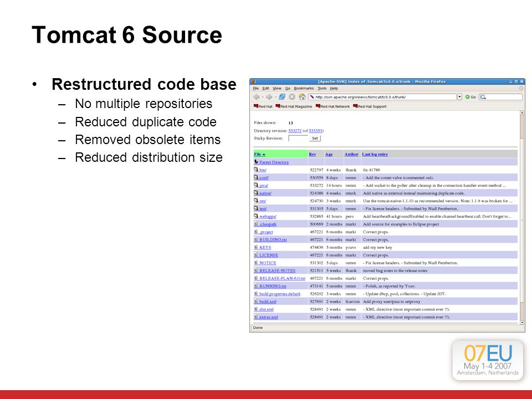Screen dimensions: 532x399
Task: Open the RUNNING.txt file link
Action: [273, 286]
